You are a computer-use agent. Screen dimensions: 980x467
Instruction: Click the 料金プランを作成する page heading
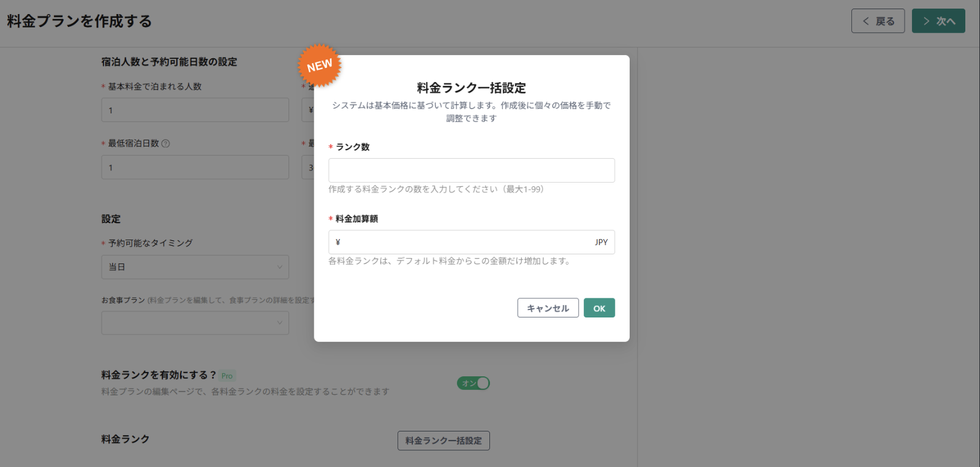pos(79,21)
